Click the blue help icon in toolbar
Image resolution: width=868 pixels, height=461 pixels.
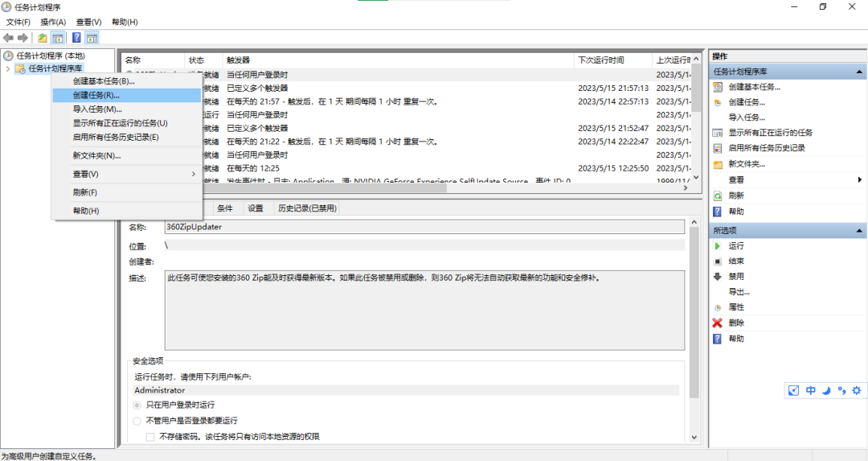pyautogui.click(x=76, y=38)
